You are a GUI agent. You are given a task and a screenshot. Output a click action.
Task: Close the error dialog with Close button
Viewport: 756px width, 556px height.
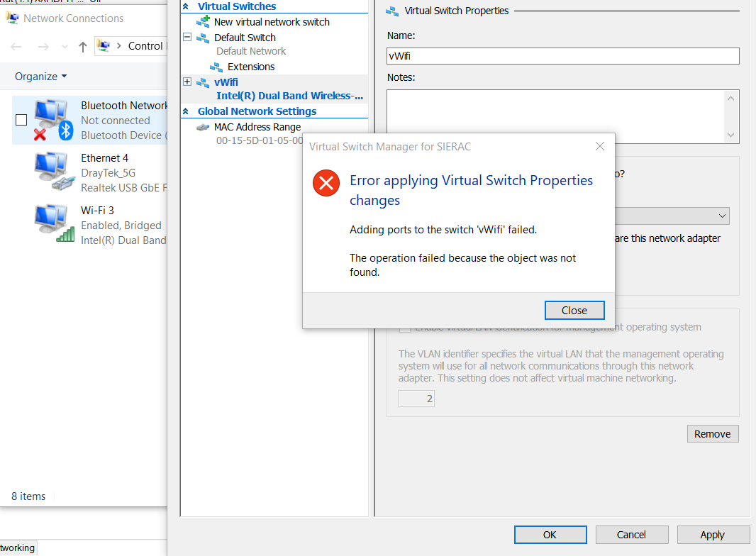point(574,310)
